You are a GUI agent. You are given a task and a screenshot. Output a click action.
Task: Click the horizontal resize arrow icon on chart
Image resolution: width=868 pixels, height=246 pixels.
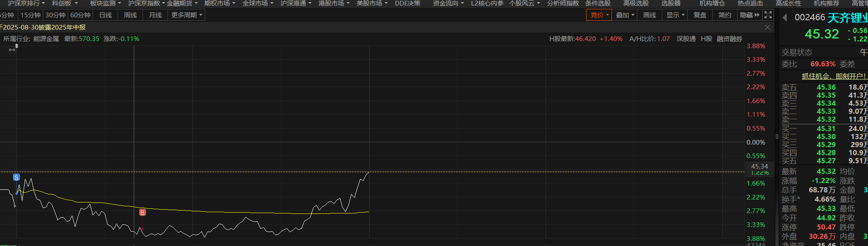[x=12, y=50]
